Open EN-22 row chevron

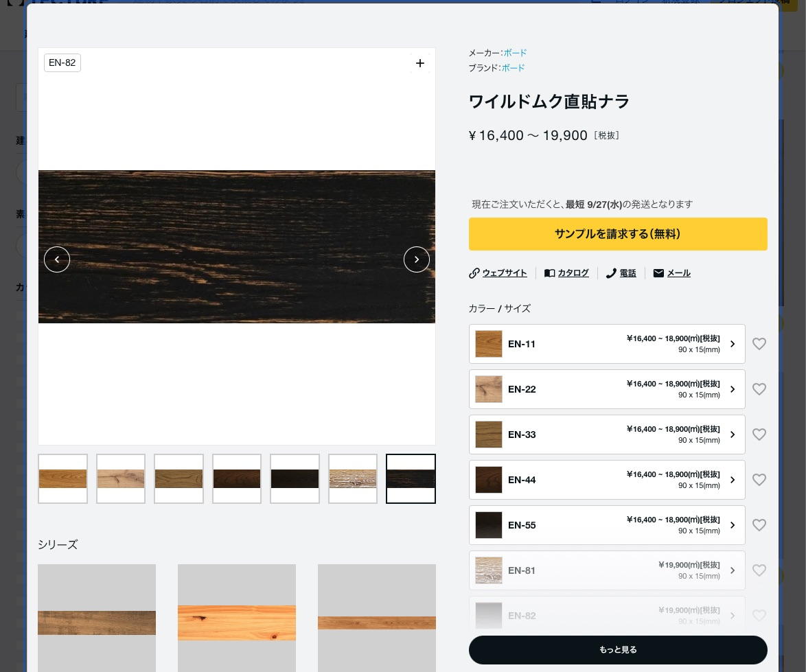tap(733, 389)
